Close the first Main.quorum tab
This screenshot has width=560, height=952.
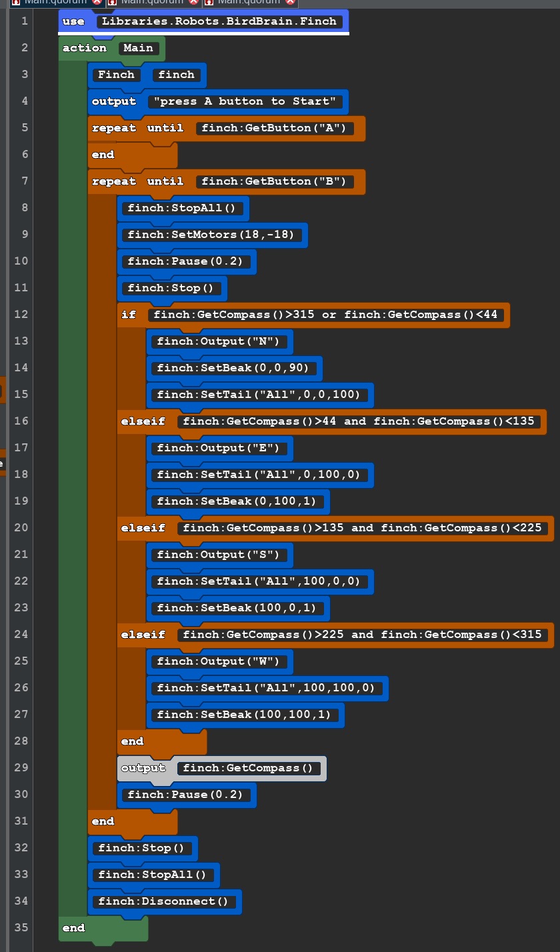[x=97, y=2]
